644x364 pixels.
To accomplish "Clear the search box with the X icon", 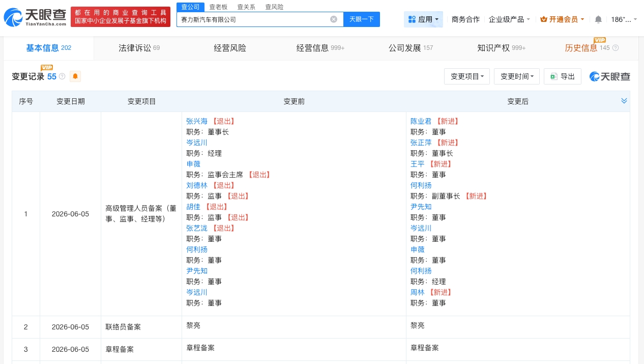I will tap(334, 19).
